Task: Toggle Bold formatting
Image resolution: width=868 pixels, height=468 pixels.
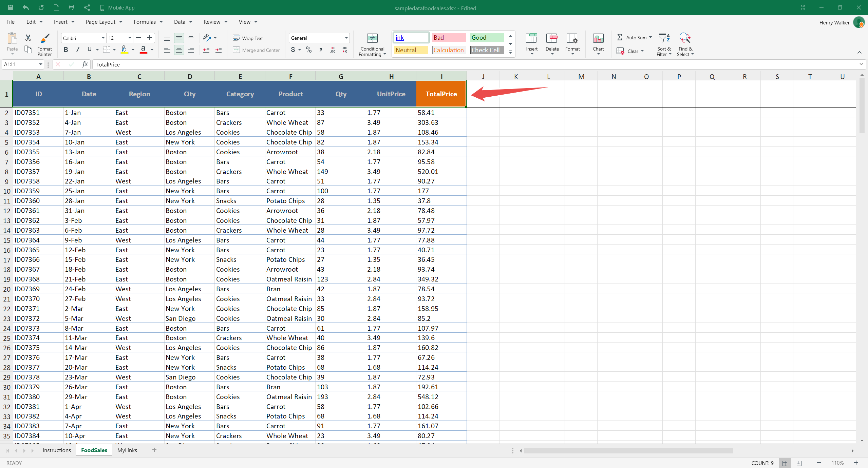Action: [x=66, y=50]
